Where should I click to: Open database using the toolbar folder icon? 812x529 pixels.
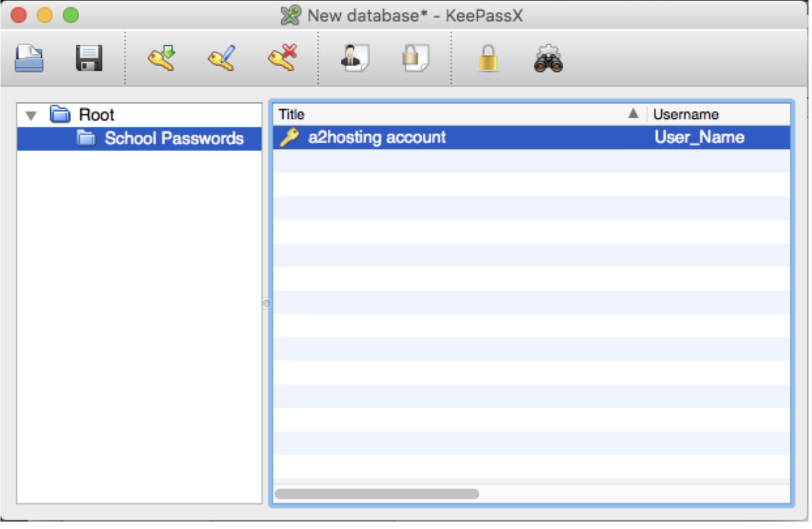pos(29,58)
